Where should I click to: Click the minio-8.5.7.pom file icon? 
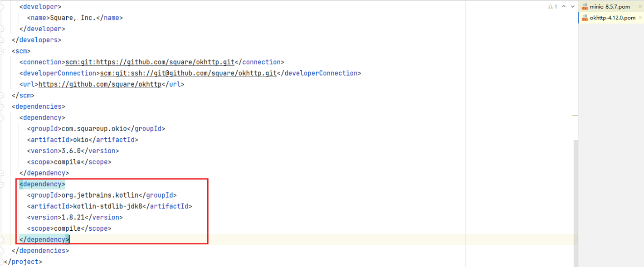pyautogui.click(x=585, y=7)
